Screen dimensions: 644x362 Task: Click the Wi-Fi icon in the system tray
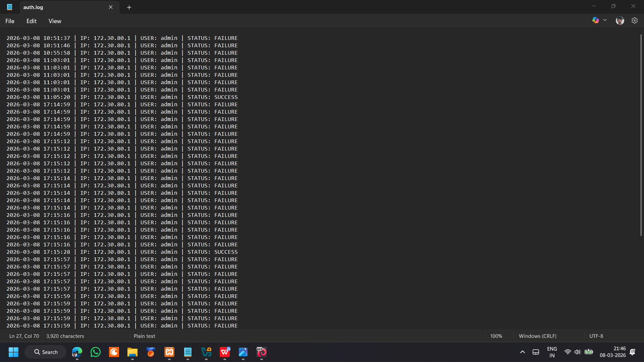click(568, 352)
